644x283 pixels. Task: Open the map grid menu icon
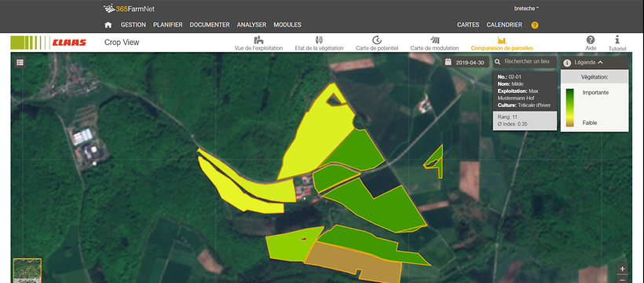[x=20, y=63]
